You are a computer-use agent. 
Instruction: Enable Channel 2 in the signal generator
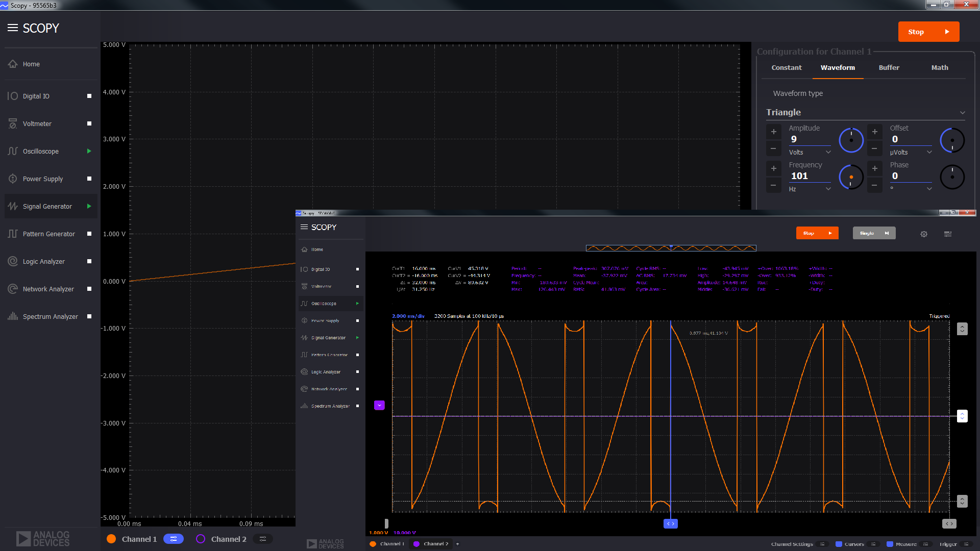pyautogui.click(x=201, y=539)
